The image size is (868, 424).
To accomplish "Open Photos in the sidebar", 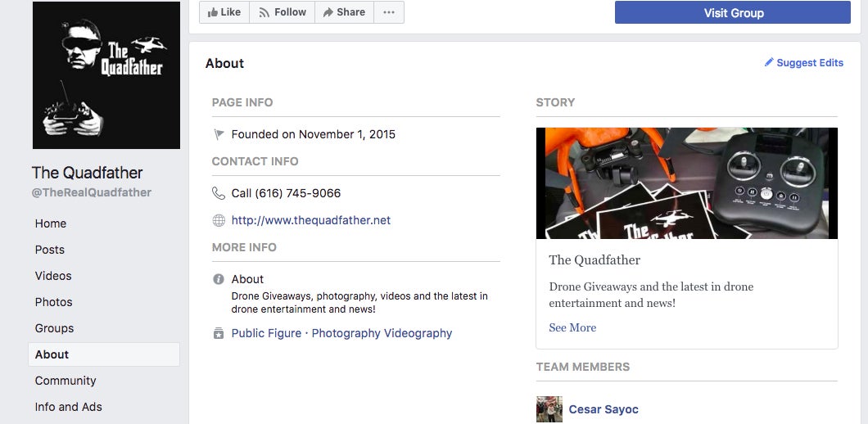I will [x=54, y=302].
